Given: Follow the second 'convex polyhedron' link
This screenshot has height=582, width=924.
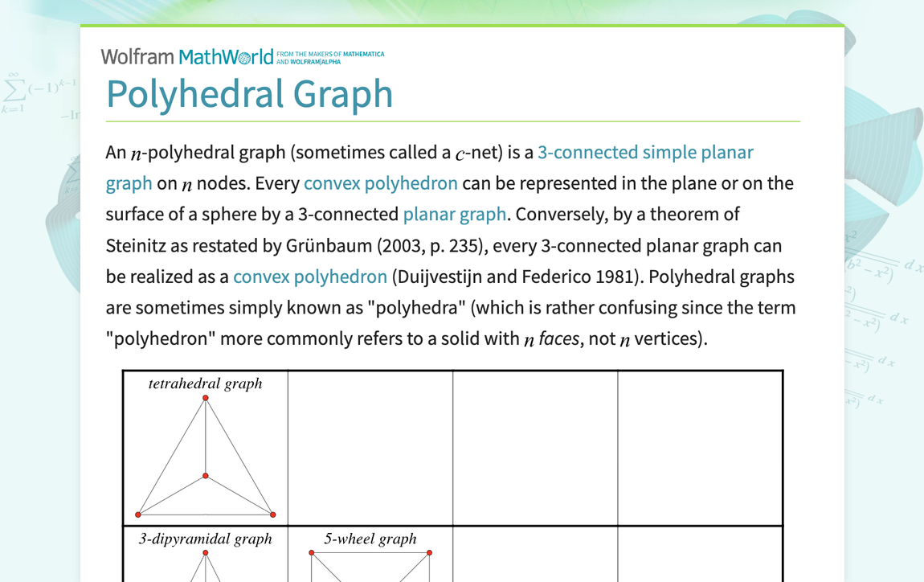Looking at the screenshot, I should 309,276.
